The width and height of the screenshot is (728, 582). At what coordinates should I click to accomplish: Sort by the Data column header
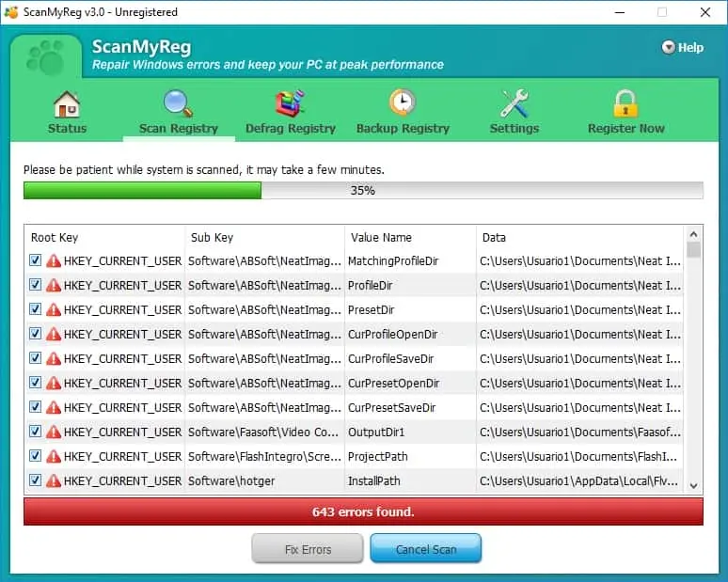pos(580,238)
